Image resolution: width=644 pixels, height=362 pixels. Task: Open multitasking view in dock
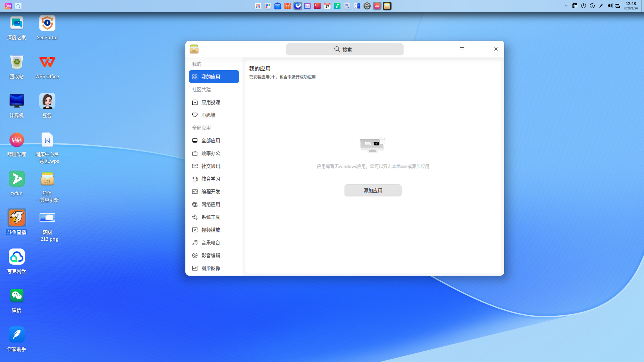point(268,6)
